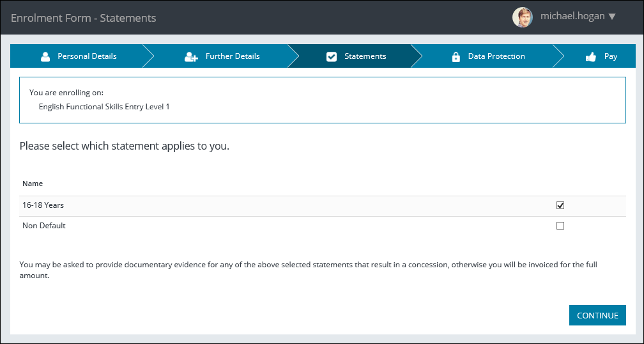Click 'Please select which statement applies' heading
Screen dimensions: 644x344
(x=125, y=146)
